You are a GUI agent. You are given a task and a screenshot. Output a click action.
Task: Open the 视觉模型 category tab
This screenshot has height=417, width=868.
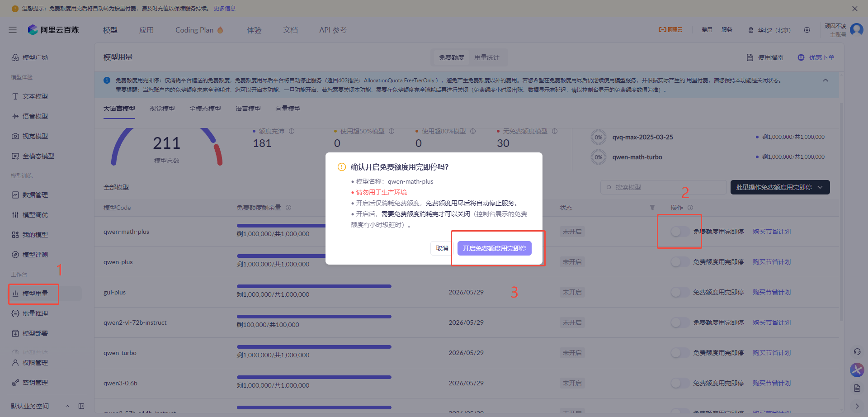point(162,108)
